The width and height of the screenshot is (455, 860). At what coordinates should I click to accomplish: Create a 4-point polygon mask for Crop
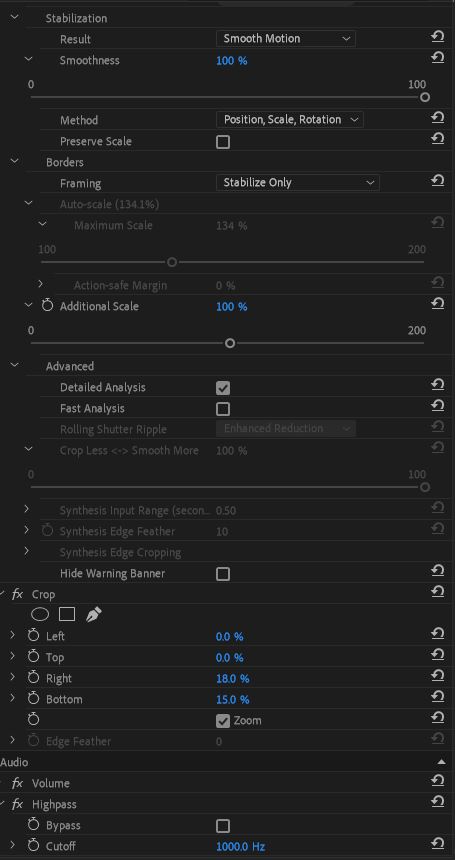coord(67,615)
